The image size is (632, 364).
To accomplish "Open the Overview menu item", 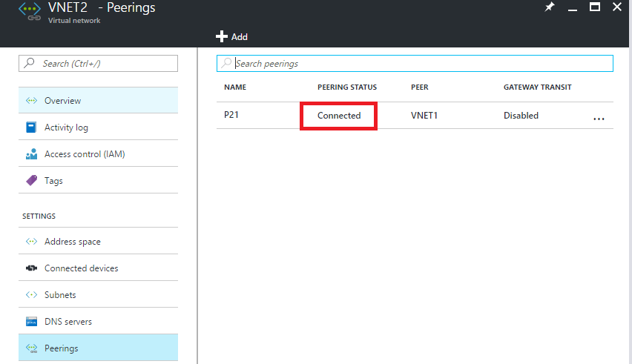I will (99, 100).
